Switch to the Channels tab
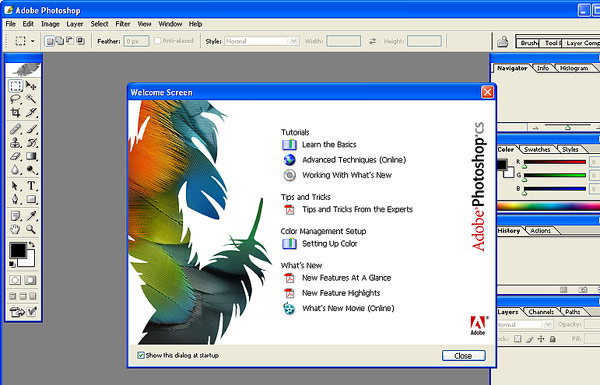This screenshot has width=600, height=385. pyautogui.click(x=541, y=312)
